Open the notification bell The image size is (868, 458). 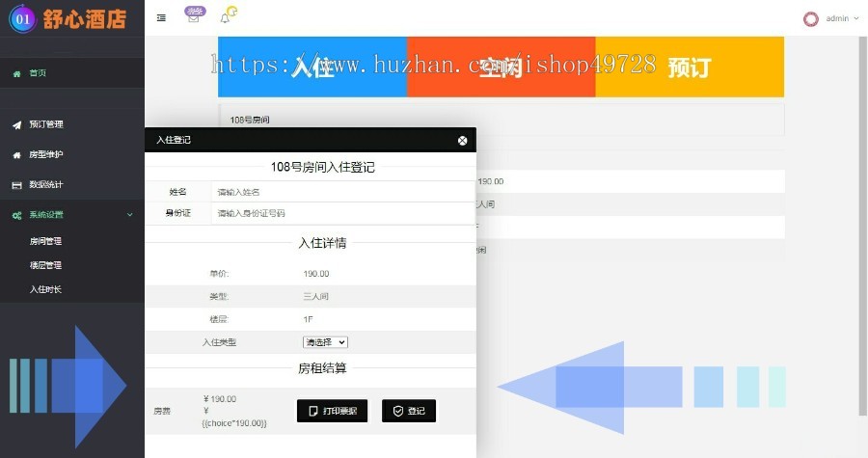pyautogui.click(x=225, y=18)
